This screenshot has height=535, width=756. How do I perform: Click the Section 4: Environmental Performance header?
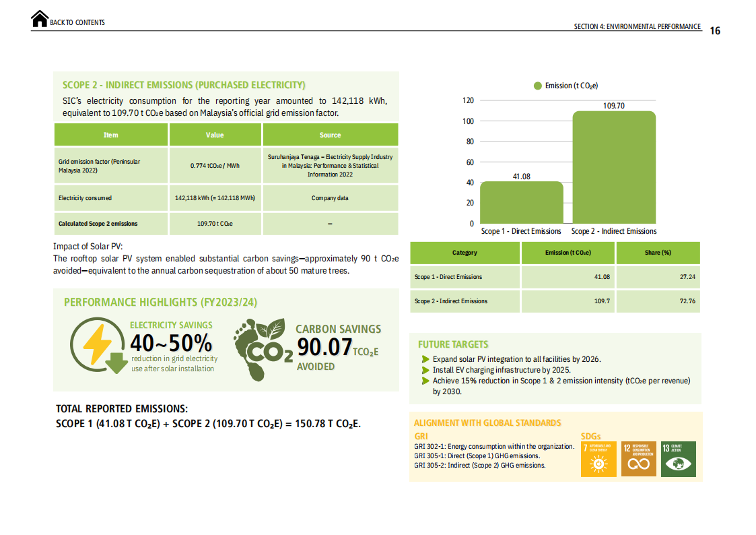[637, 27]
